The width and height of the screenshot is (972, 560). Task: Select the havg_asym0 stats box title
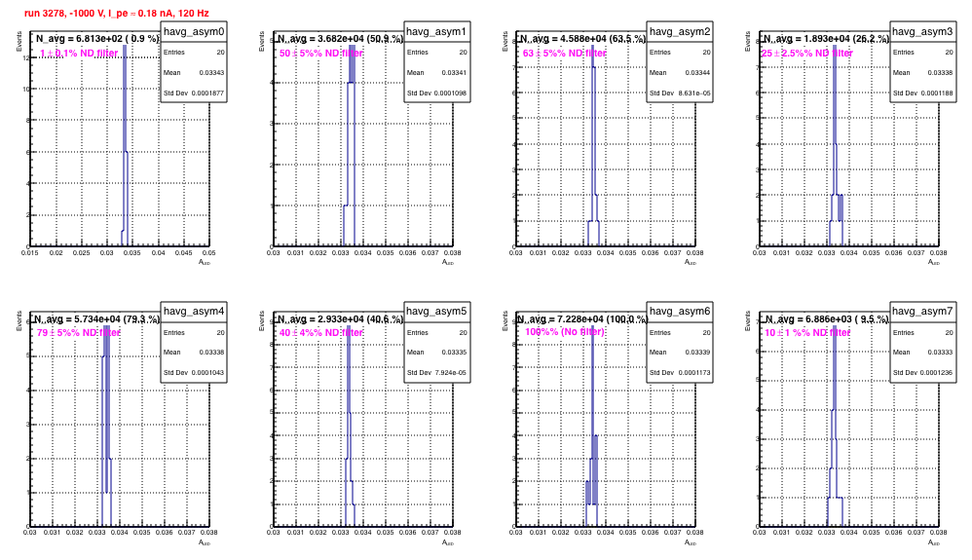pyautogui.click(x=194, y=31)
